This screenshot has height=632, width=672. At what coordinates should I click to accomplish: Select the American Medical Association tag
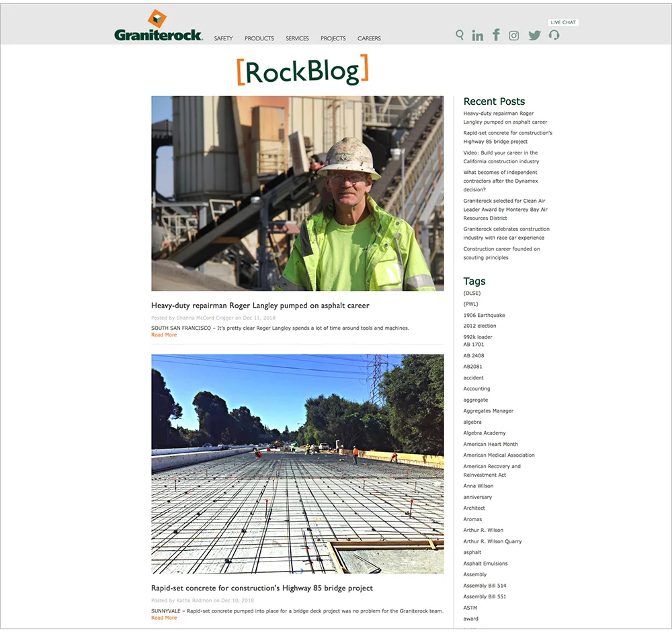click(x=499, y=455)
